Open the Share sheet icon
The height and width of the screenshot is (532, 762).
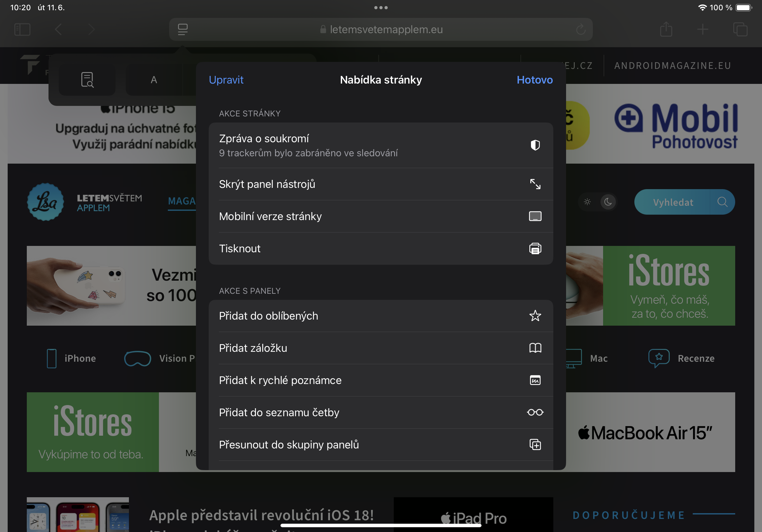(x=666, y=29)
